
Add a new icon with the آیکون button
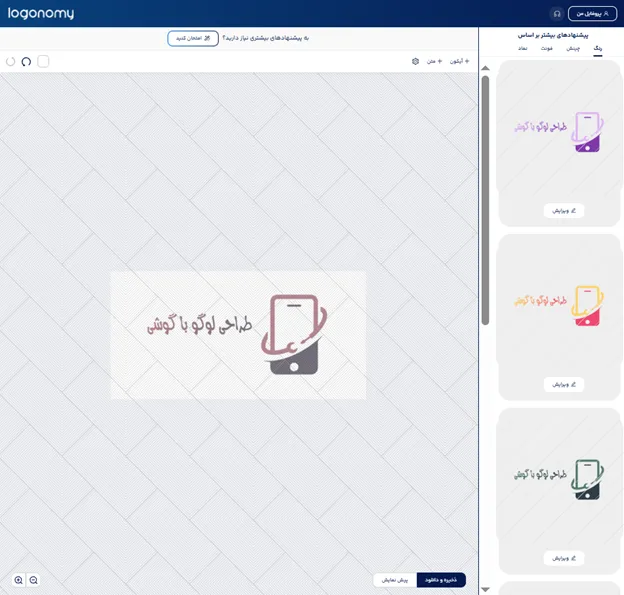coord(459,62)
